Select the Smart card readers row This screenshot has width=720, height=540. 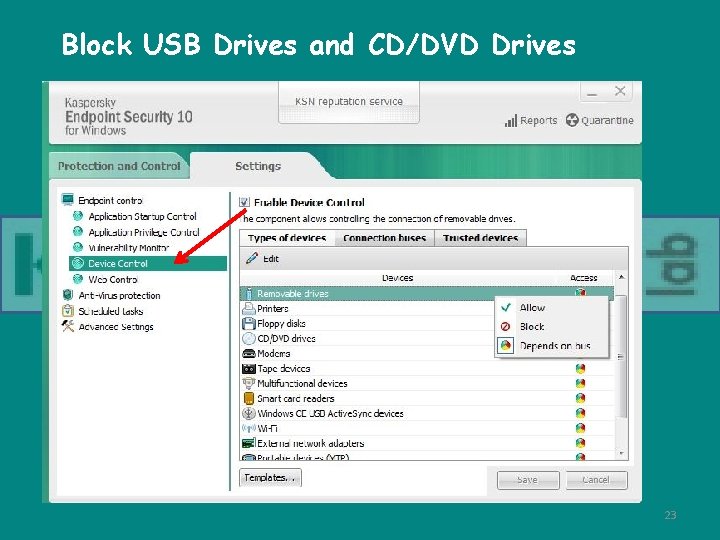pos(427,399)
